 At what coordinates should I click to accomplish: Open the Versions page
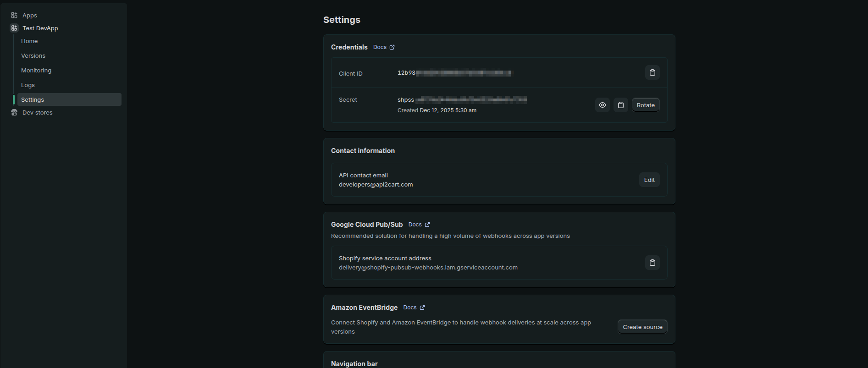point(33,55)
